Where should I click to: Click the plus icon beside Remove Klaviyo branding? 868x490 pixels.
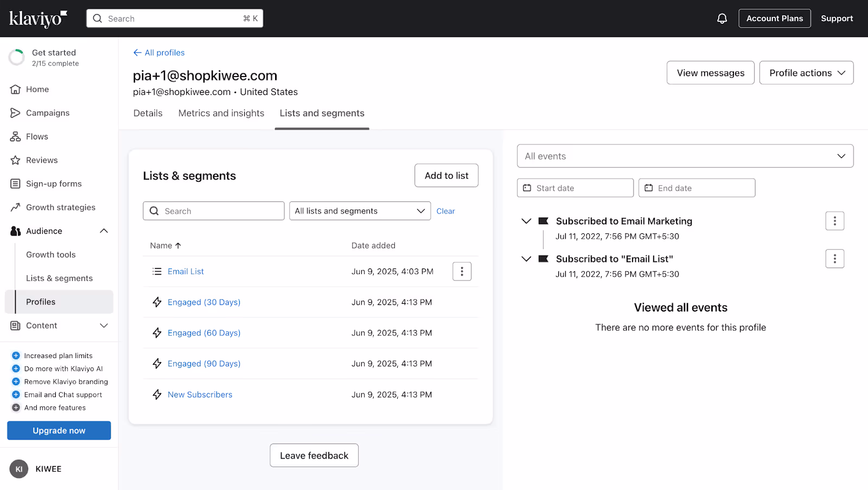pyautogui.click(x=16, y=381)
